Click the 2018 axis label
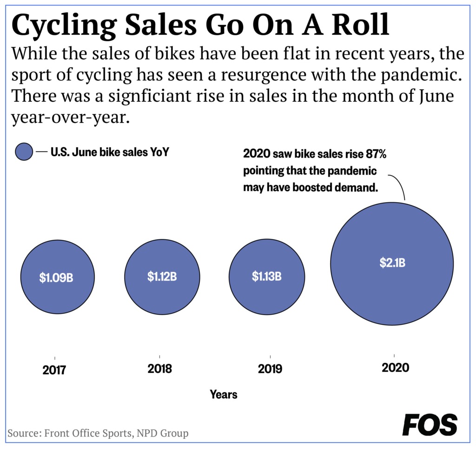Image resolution: width=476 pixels, height=449 pixels. [x=160, y=369]
